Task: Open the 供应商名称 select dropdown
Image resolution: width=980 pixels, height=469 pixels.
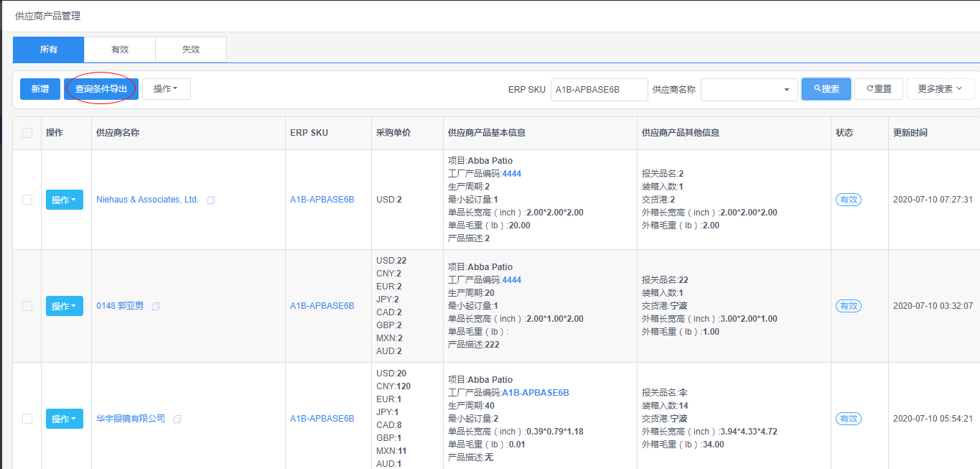Action: point(750,89)
